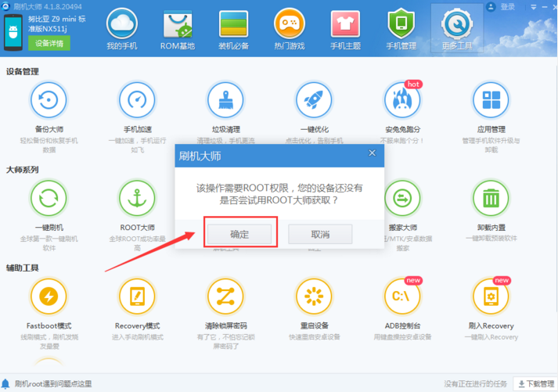Screen dimensions: 558x392
Task: Open 手机主题 shirt icon
Action: tap(345, 23)
